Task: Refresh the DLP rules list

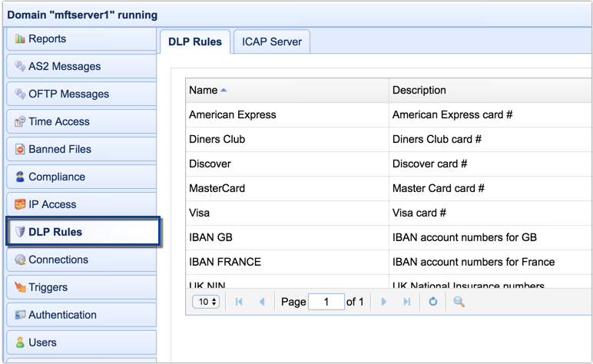Action: [433, 302]
